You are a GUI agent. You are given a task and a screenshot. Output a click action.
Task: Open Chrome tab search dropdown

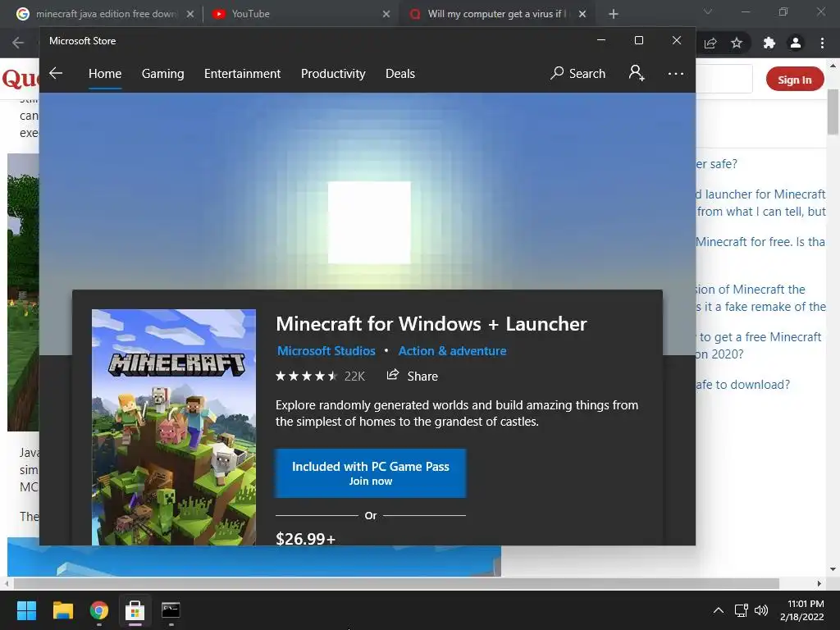[x=708, y=11]
